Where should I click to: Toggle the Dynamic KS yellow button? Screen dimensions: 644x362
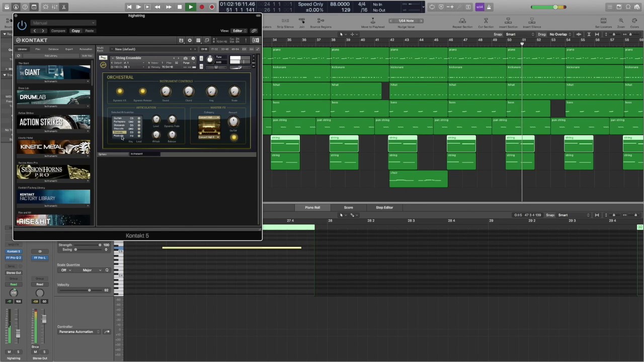point(119,91)
